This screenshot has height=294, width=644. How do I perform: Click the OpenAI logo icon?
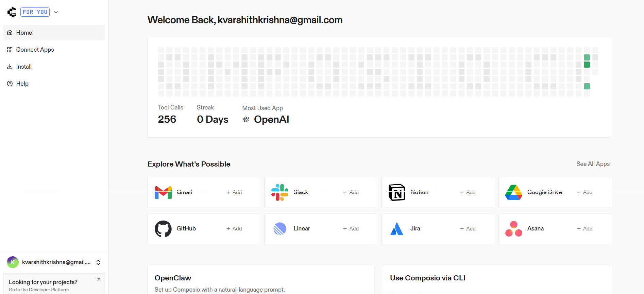tap(247, 120)
